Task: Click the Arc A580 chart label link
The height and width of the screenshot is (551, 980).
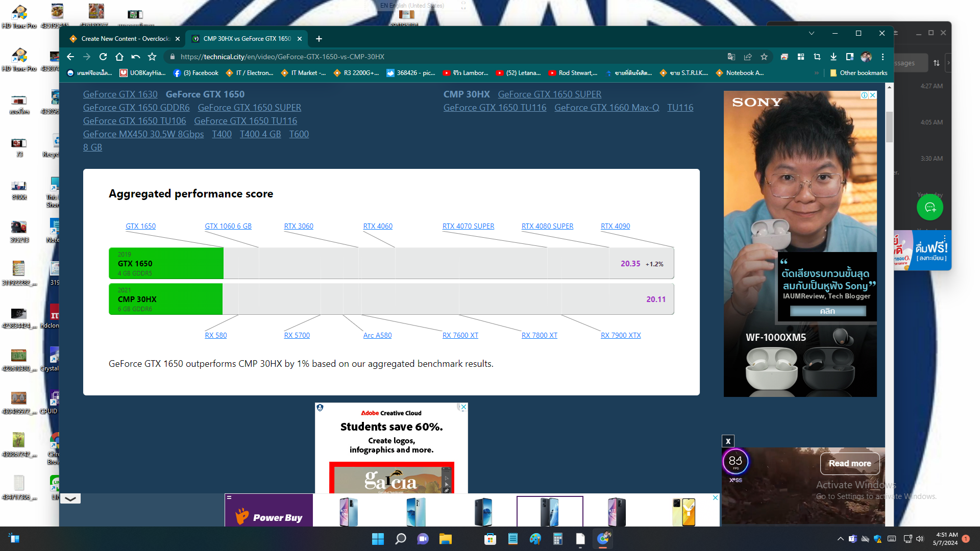Action: (377, 335)
